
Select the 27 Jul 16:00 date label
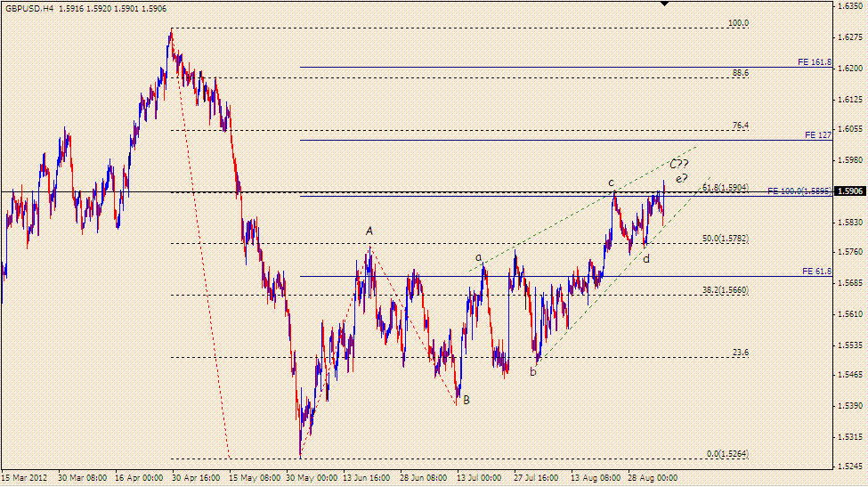[538, 477]
